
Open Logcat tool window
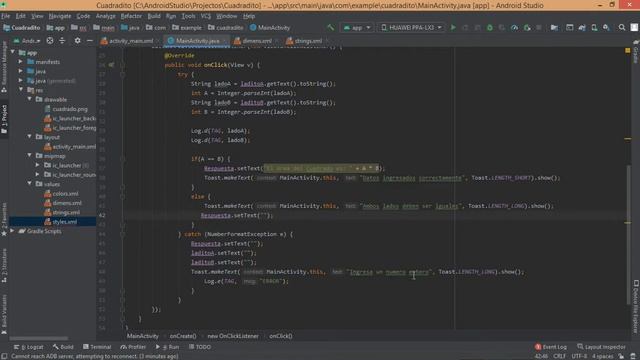coord(29,347)
